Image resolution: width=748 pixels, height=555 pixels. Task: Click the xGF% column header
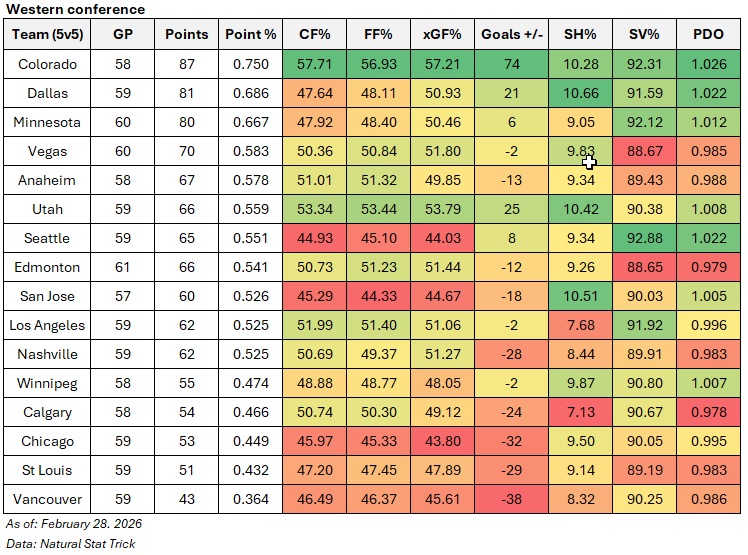(x=441, y=34)
